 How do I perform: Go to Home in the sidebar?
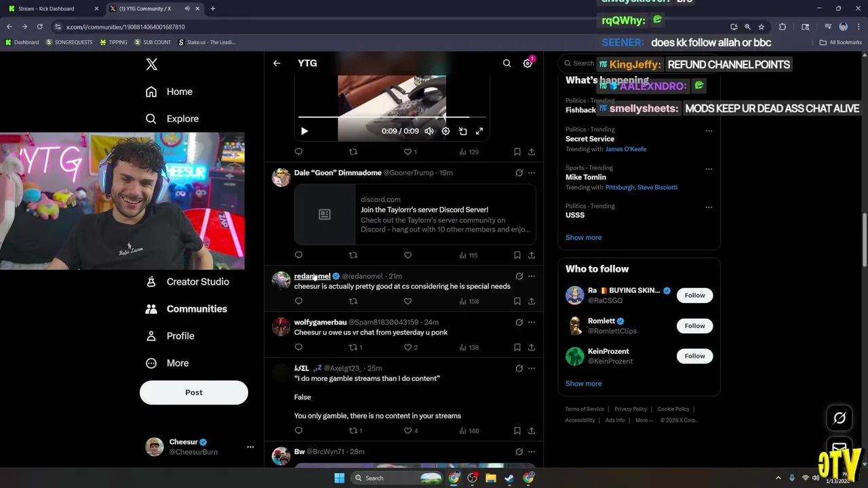click(x=169, y=91)
